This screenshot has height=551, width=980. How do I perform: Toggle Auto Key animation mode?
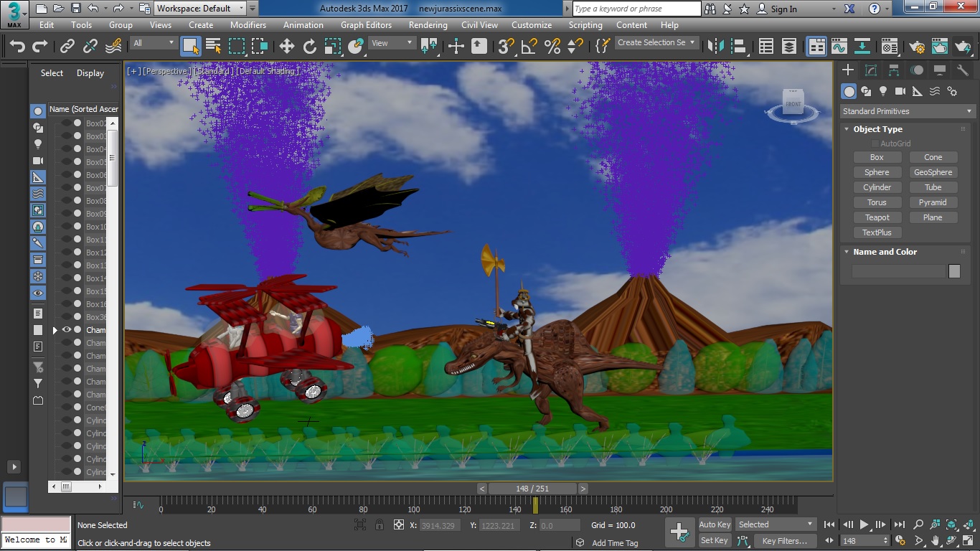click(715, 524)
